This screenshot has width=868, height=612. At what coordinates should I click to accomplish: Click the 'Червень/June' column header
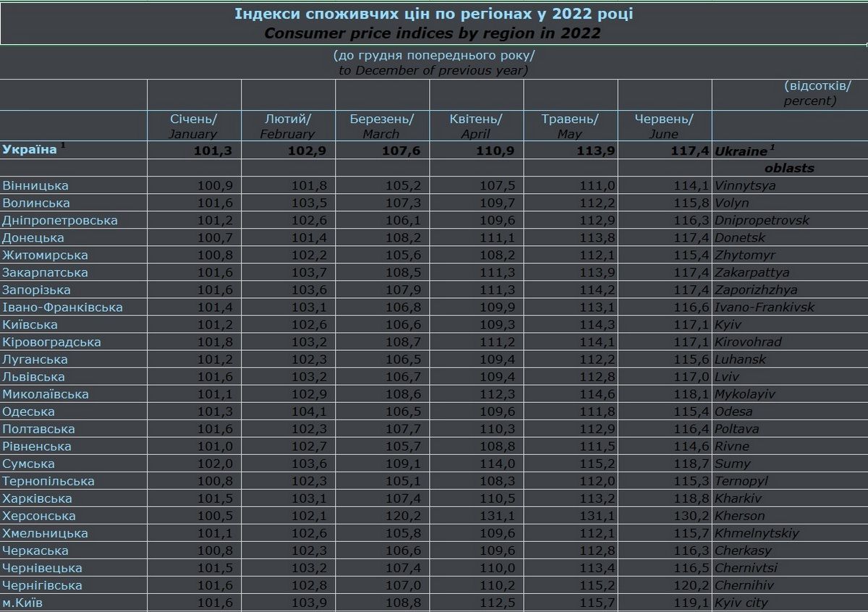pyautogui.click(x=663, y=126)
